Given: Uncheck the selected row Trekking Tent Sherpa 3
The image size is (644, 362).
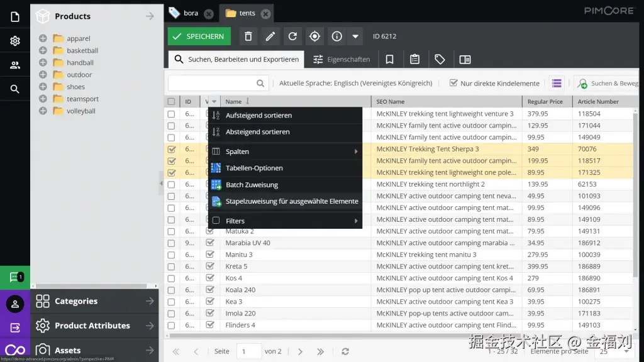Looking at the screenshot, I should click(171, 149).
